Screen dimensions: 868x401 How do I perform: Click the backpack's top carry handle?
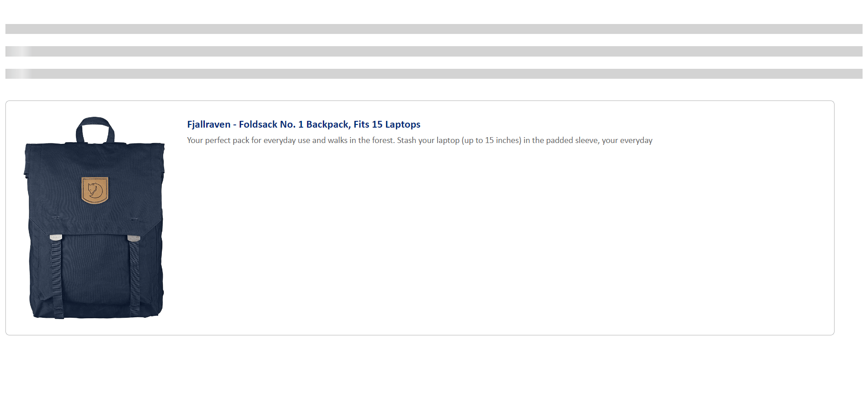pyautogui.click(x=95, y=130)
